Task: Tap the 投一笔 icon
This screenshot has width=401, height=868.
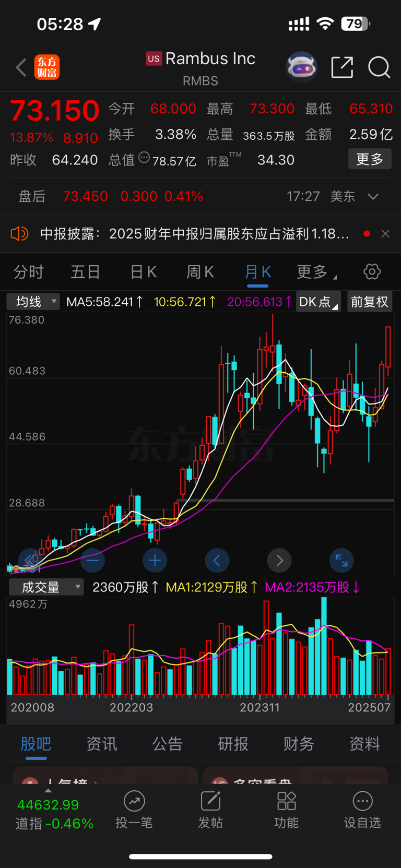Action: (134, 801)
